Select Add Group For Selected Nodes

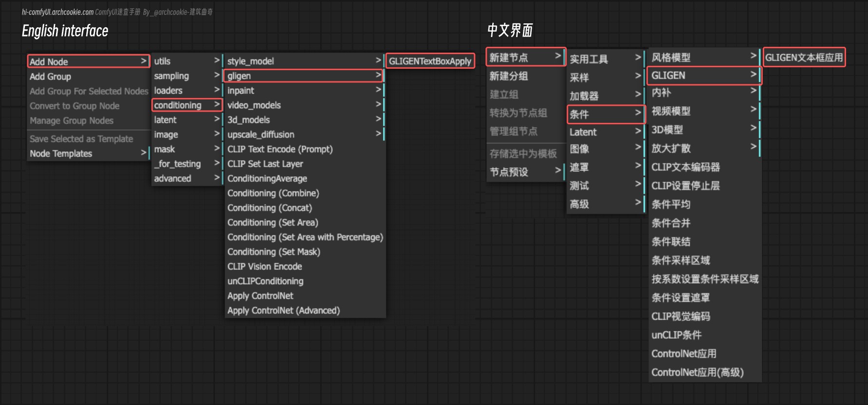coord(88,91)
